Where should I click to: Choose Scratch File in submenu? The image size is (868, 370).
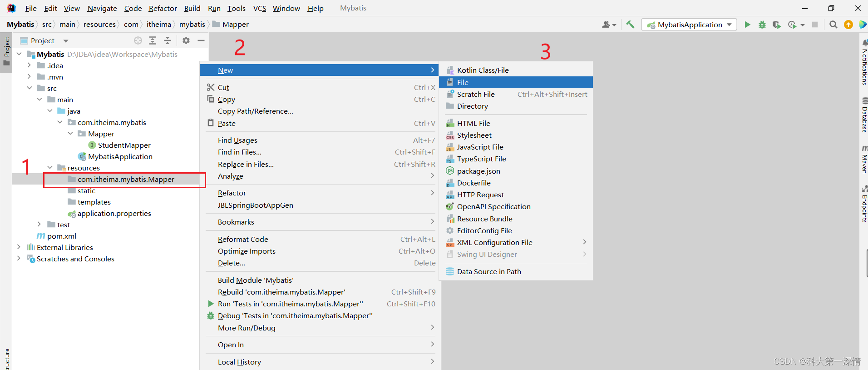pos(516,94)
